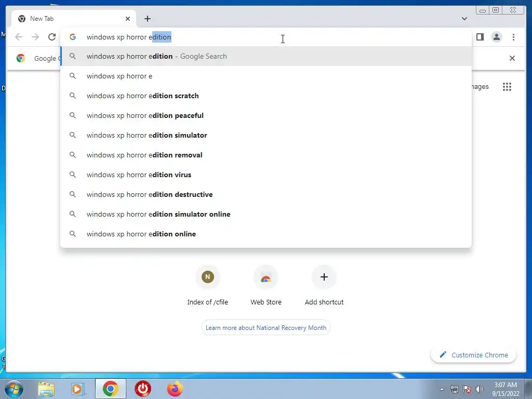Click the Chrome back arrow button
The image size is (532, 399).
pyautogui.click(x=19, y=37)
